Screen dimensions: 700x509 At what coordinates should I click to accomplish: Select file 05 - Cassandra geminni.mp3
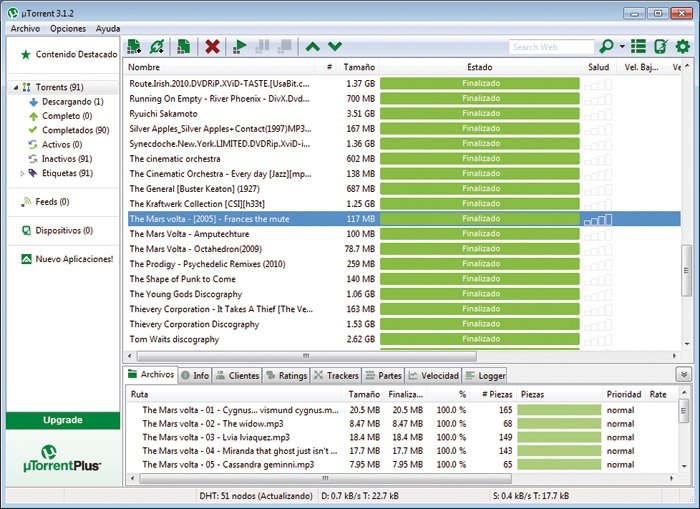point(402,465)
